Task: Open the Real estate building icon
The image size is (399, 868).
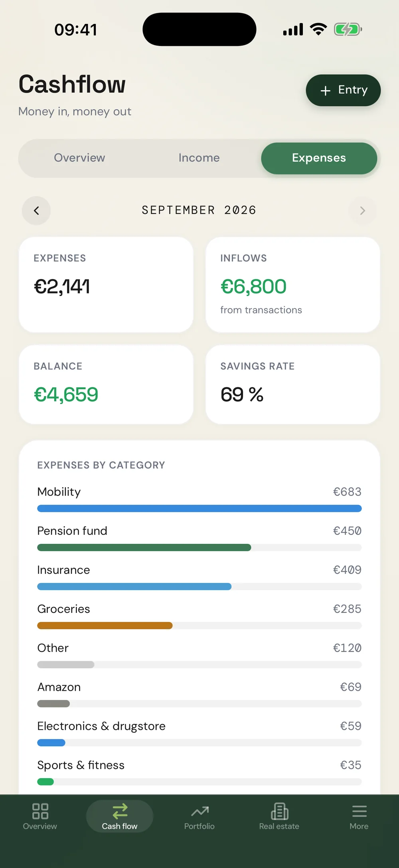Action: [x=279, y=811]
